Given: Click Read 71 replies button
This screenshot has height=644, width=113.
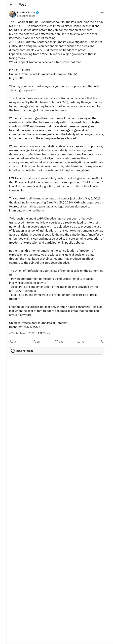Looking at the screenshot, I should 56,351.
